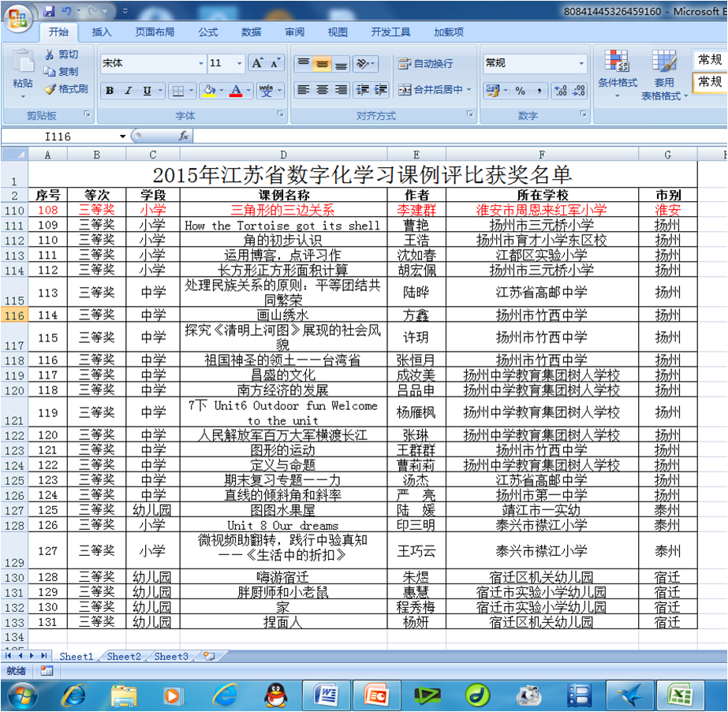Open the Name Box dropdown arrow
Screen dimensions: 728x712
(122, 136)
